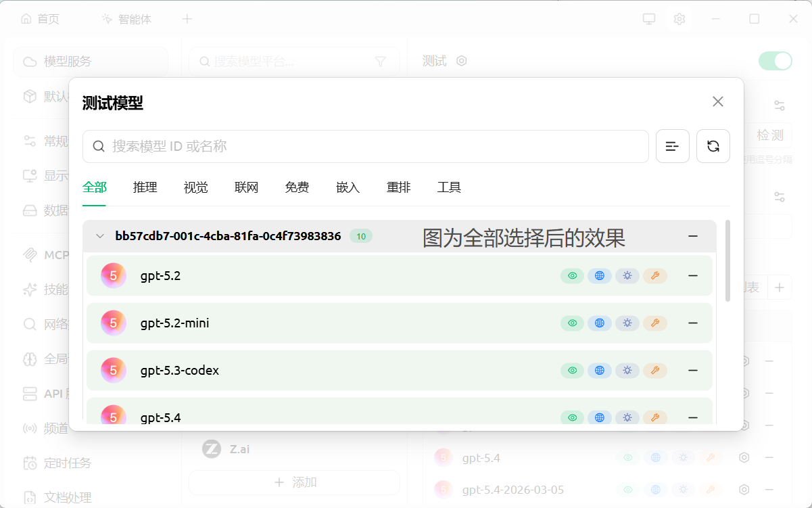Select the 全部 tab
Screen dimensions: 812x508
click(x=95, y=187)
